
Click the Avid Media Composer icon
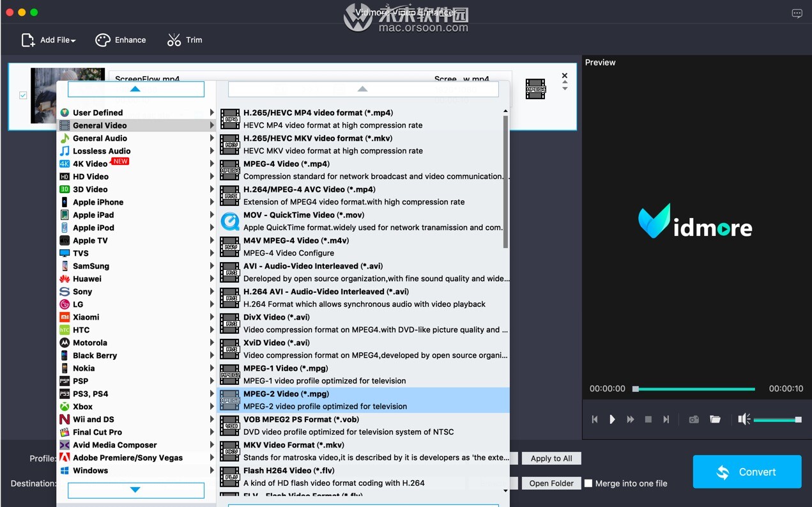(65, 445)
